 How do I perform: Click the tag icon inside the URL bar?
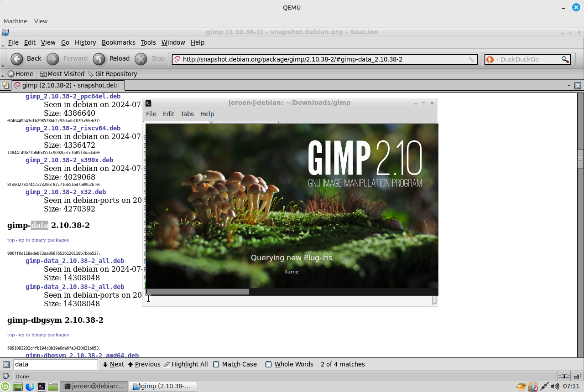coord(472,59)
